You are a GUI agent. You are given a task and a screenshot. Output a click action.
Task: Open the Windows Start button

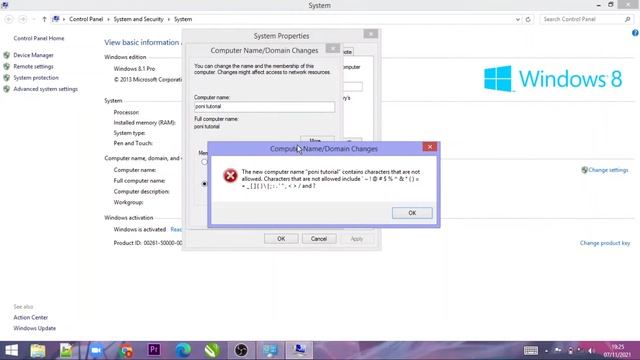click(11, 351)
